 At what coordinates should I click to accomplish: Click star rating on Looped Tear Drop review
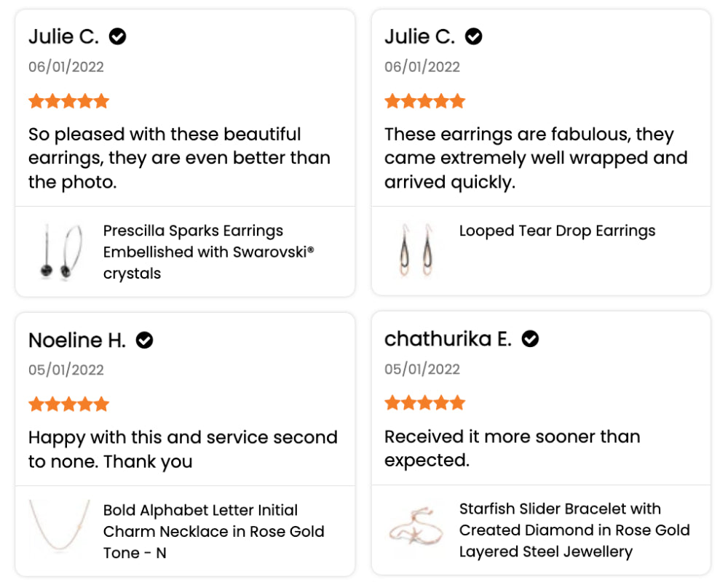[425, 100]
